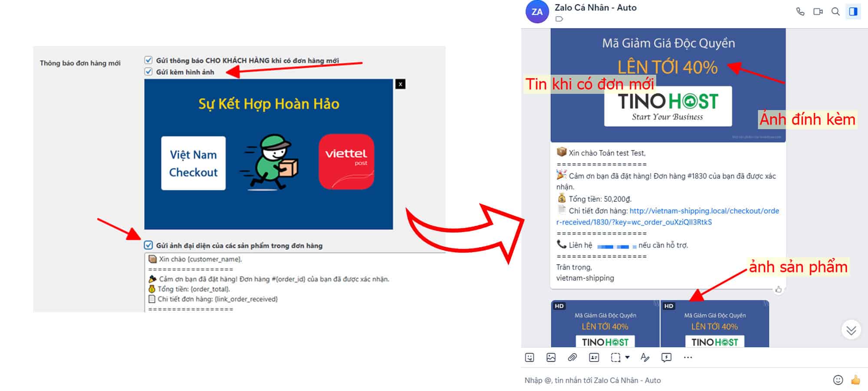Start a video call in Zalo chat
The width and height of the screenshot is (868, 391).
pos(818,12)
